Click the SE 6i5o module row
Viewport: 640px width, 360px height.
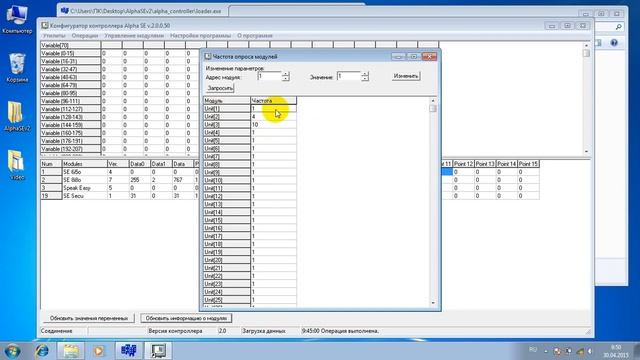(x=84, y=172)
